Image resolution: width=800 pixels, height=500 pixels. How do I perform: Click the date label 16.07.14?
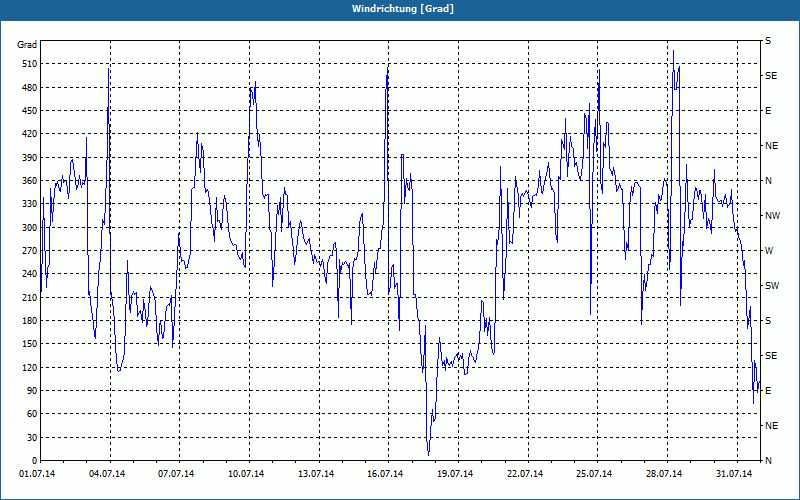point(385,474)
